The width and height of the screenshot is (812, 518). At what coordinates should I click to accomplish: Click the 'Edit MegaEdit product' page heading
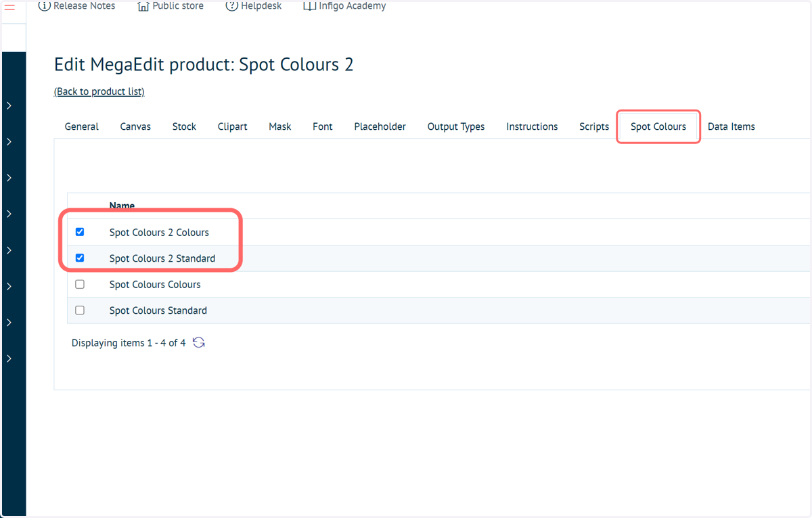[204, 65]
